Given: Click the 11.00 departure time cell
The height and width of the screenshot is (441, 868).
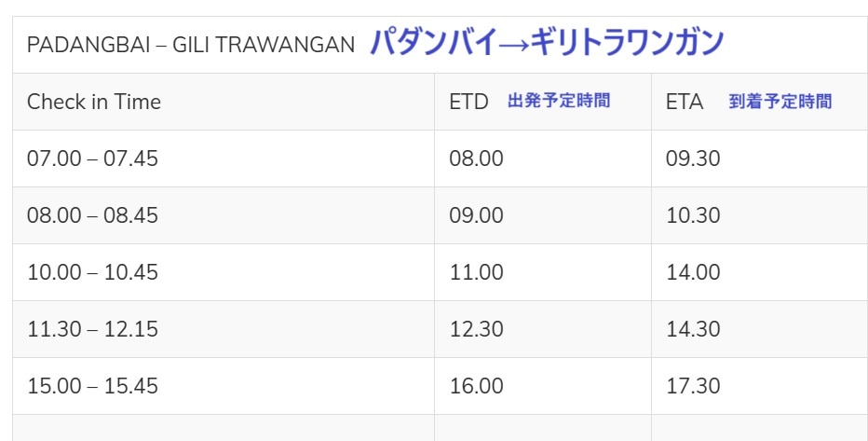Looking at the screenshot, I should click(476, 272).
